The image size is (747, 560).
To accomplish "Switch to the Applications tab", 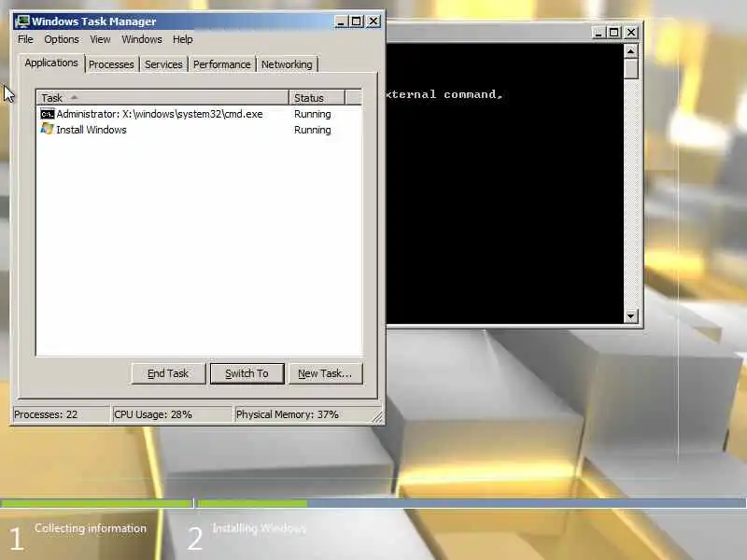I will [x=51, y=63].
